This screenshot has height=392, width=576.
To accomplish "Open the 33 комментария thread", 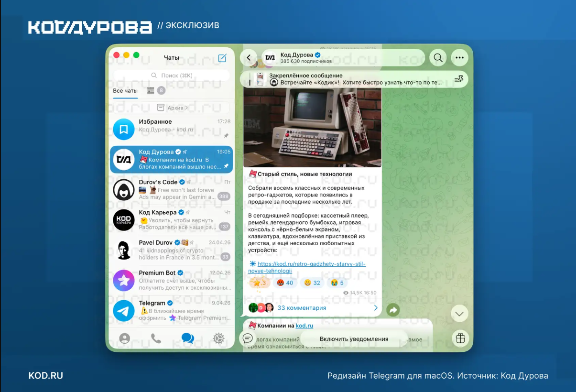I will pyautogui.click(x=313, y=308).
